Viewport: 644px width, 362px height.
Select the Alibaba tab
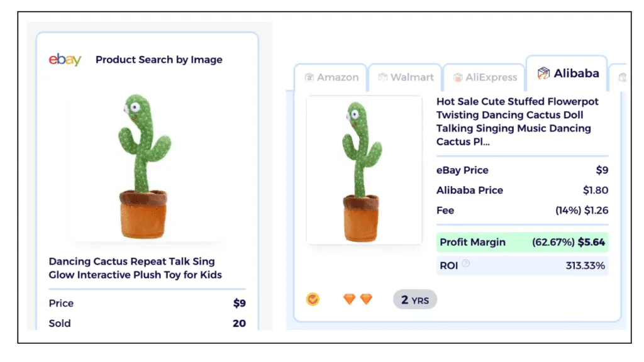point(567,73)
